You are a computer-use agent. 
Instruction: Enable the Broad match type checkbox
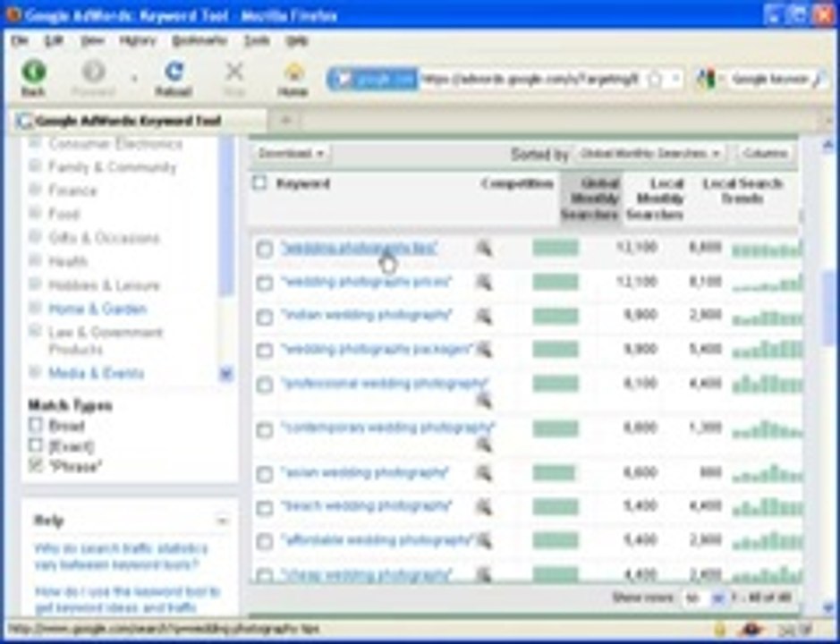click(36, 425)
